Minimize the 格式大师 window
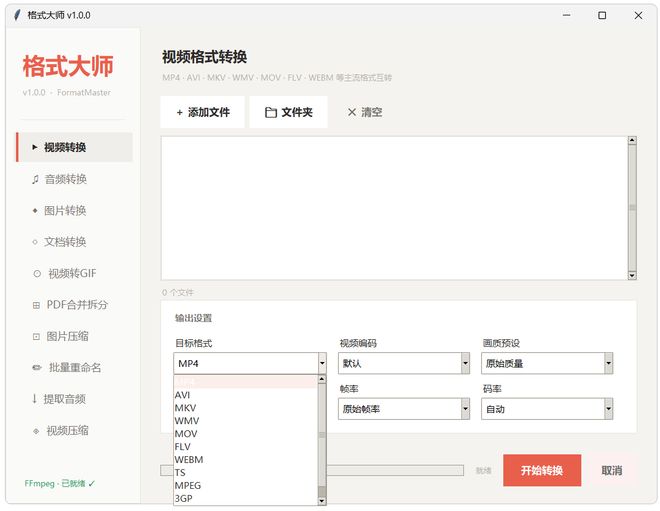660x511 pixels. click(567, 15)
